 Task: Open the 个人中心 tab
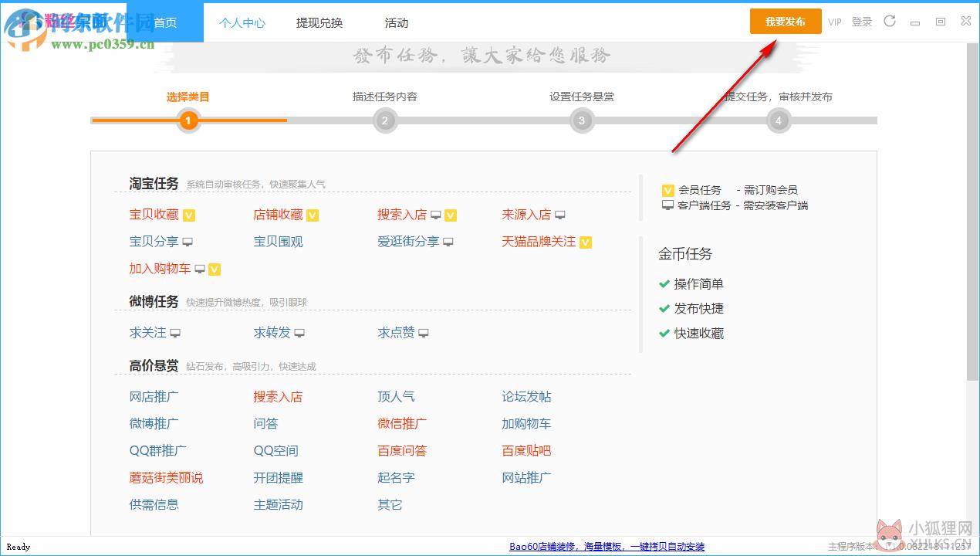242,23
